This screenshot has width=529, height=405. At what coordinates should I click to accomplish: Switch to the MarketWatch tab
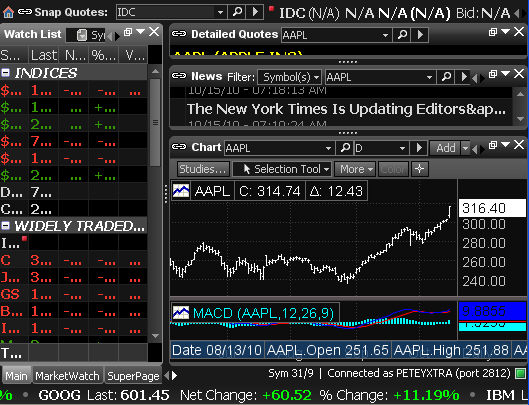(x=67, y=375)
